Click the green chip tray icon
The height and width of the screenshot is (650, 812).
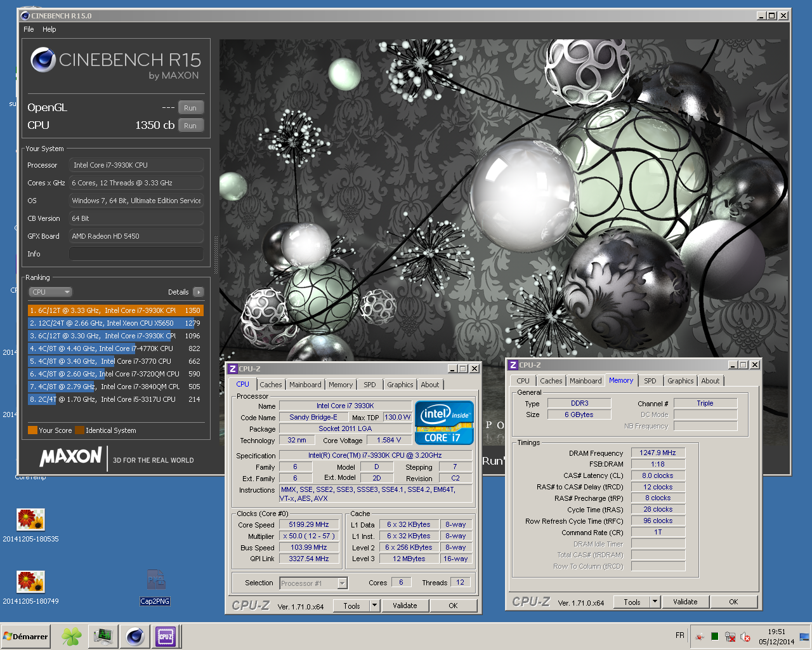[715, 636]
